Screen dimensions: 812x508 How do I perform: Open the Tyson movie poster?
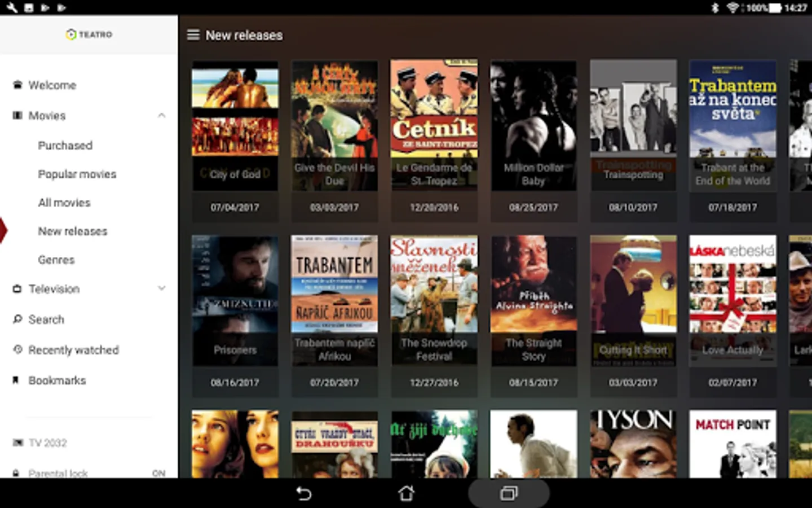pyautogui.click(x=633, y=444)
